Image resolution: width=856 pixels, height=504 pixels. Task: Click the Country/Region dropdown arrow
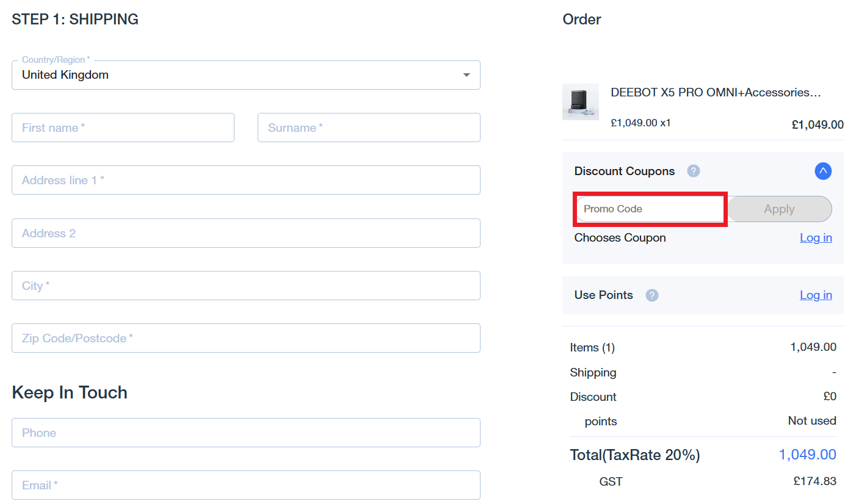(466, 75)
